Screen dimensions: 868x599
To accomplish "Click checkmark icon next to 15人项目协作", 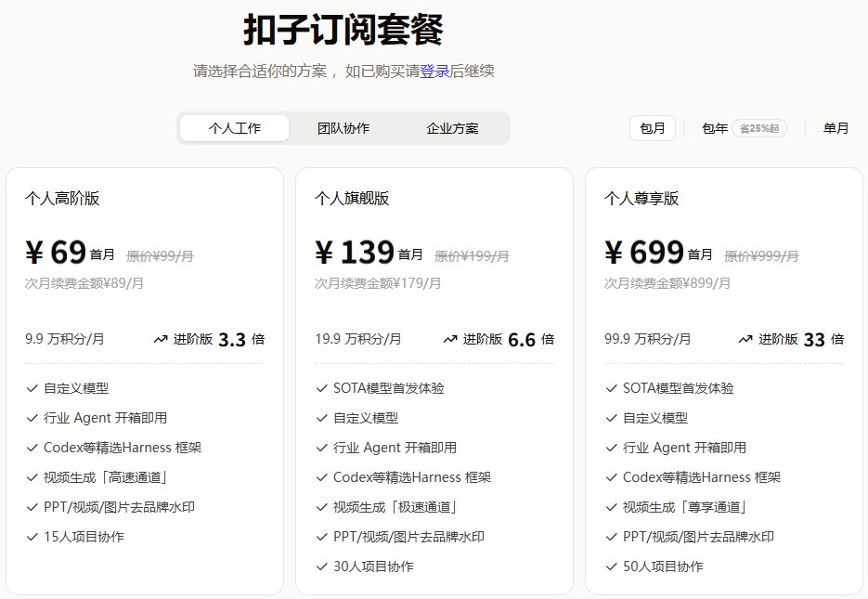I will coord(32,537).
